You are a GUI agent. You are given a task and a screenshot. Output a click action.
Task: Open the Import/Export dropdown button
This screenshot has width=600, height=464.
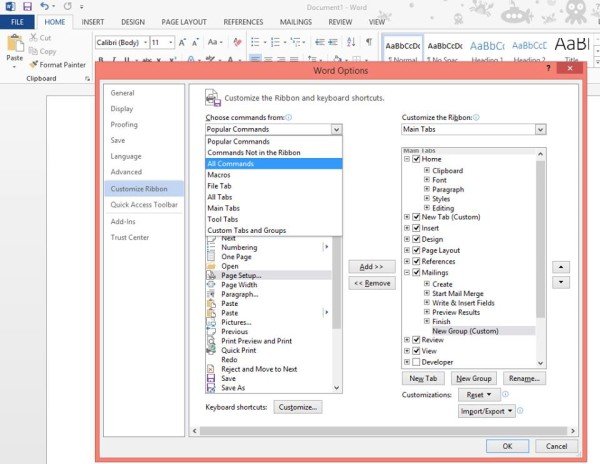(x=487, y=411)
